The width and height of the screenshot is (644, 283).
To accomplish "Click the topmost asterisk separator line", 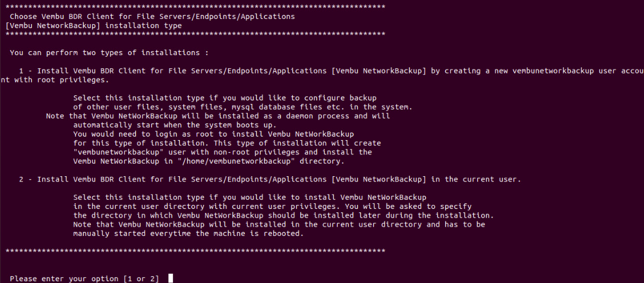I will coord(196,7).
